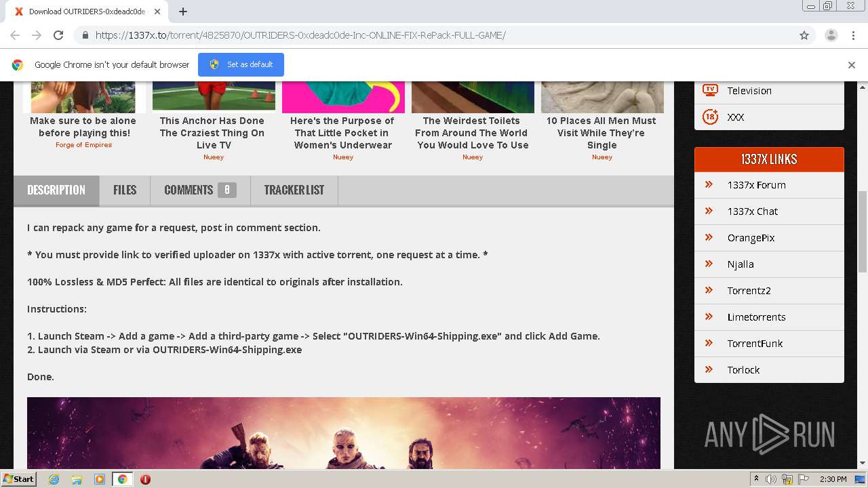
Task: Click the 1337X LINKS header
Action: (x=769, y=159)
